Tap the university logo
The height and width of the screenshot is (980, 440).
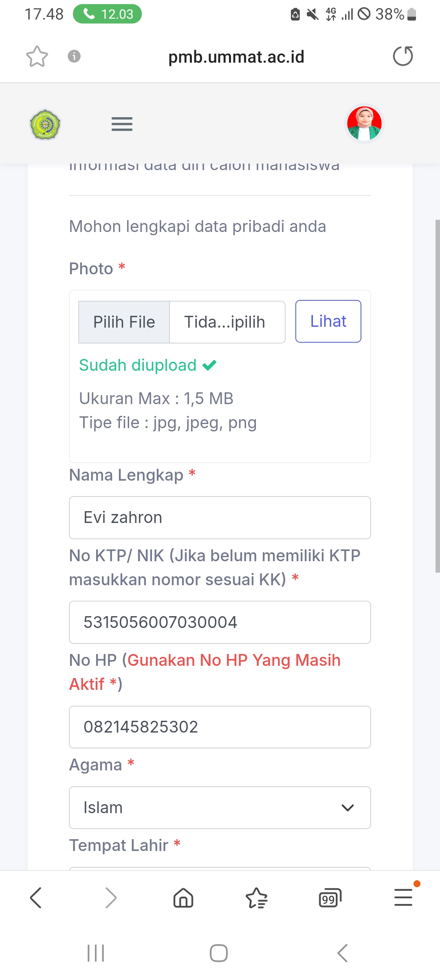45,124
